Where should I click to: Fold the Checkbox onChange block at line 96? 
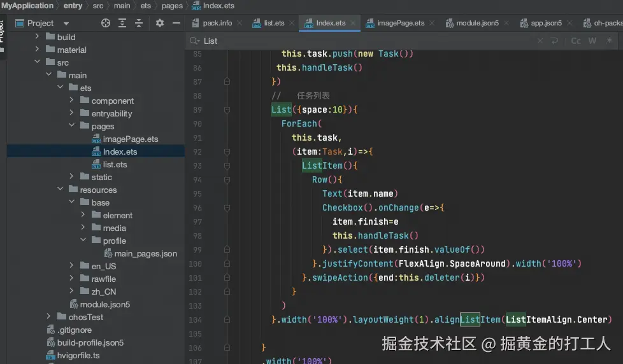[227, 207]
